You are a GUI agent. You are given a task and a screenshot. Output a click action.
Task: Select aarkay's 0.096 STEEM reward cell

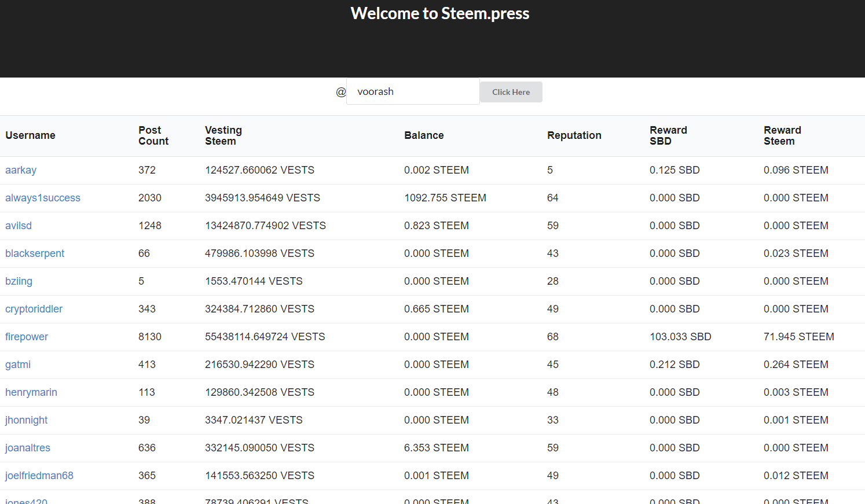click(x=796, y=170)
